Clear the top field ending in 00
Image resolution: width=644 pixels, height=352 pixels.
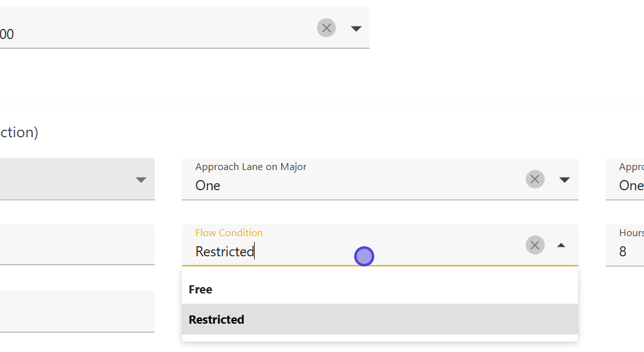click(326, 28)
